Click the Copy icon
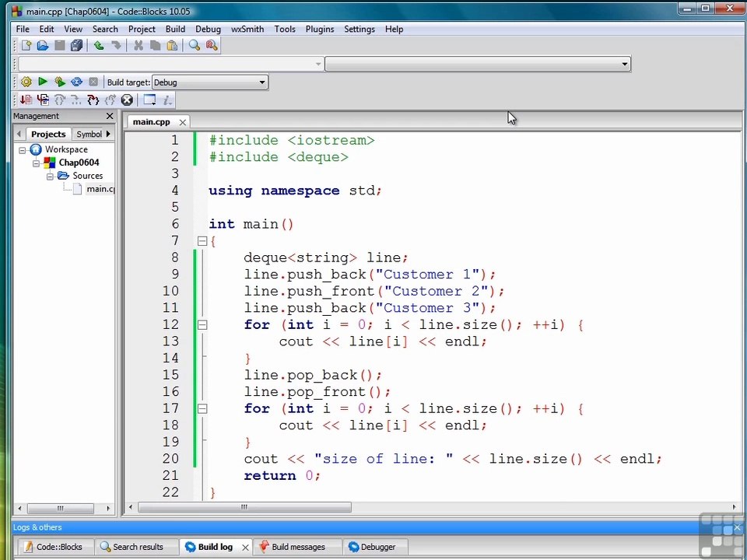The height and width of the screenshot is (560, 747). (156, 46)
